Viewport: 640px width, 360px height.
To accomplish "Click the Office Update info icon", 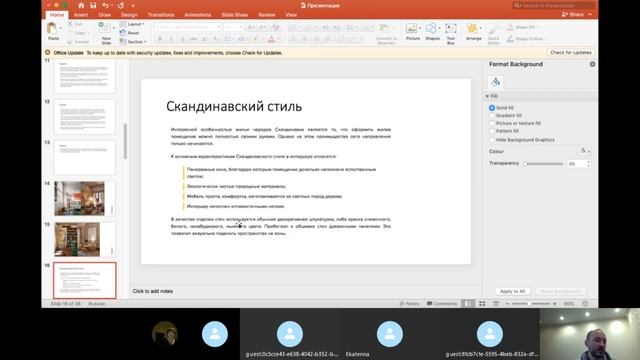I will [48, 53].
